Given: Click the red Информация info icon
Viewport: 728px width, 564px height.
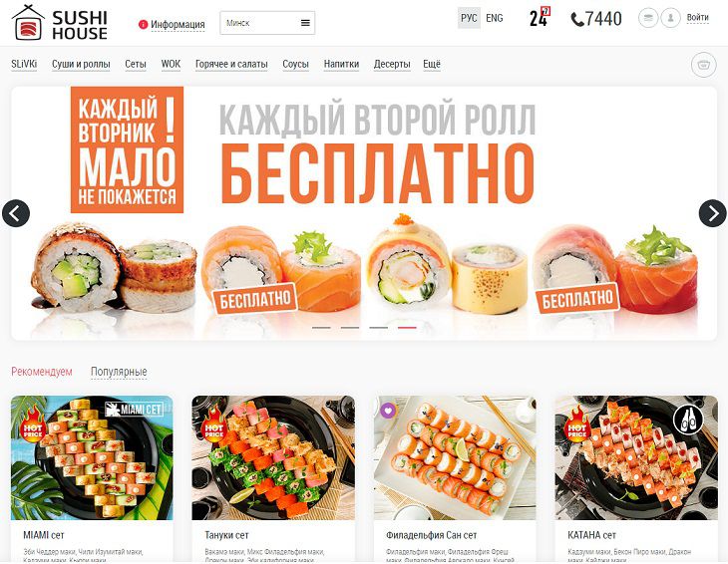Looking at the screenshot, I should 143,24.
